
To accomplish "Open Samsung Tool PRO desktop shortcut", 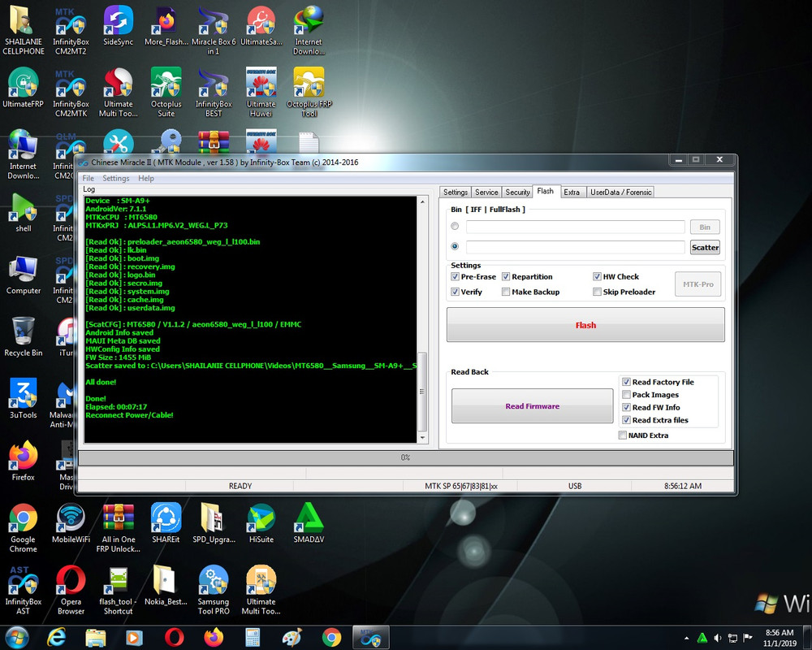I will (x=214, y=591).
